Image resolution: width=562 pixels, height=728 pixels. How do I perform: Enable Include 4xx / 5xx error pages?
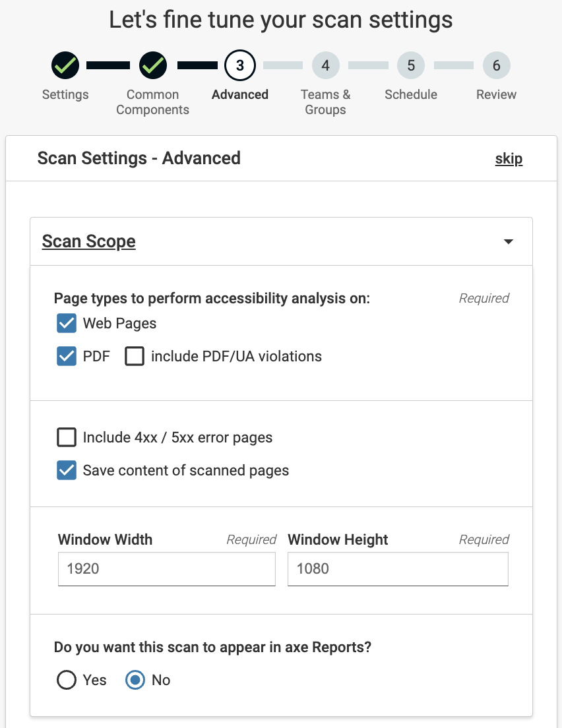(x=67, y=437)
